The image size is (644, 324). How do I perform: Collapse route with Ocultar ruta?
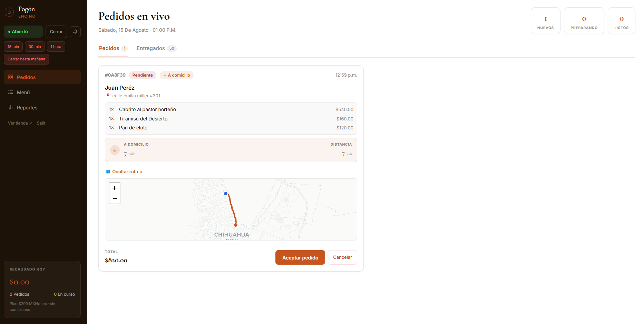124,172
